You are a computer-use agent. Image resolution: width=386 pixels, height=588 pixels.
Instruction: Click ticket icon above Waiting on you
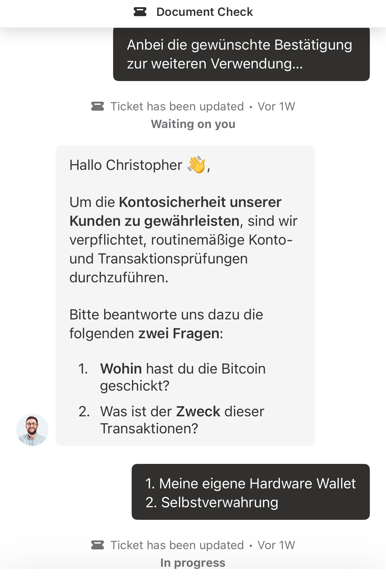pos(98,106)
